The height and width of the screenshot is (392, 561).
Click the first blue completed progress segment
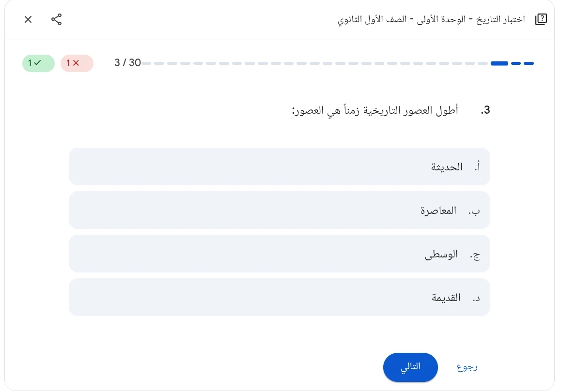click(499, 63)
